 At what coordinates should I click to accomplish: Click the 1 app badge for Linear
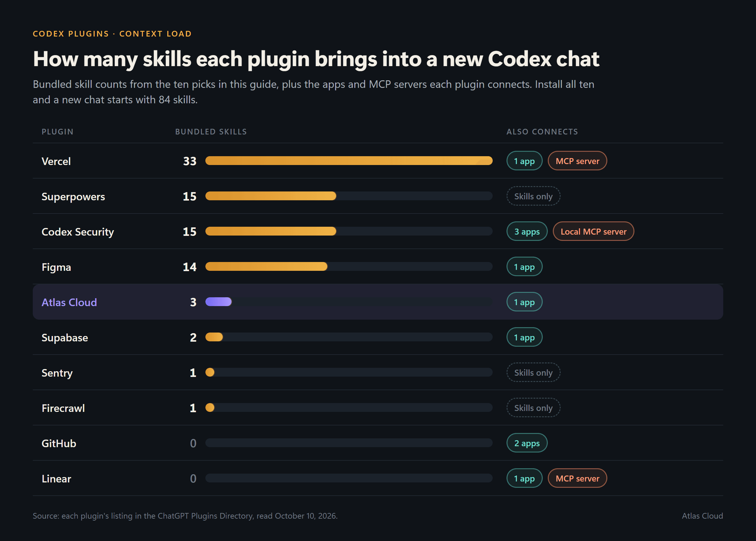[524, 478]
